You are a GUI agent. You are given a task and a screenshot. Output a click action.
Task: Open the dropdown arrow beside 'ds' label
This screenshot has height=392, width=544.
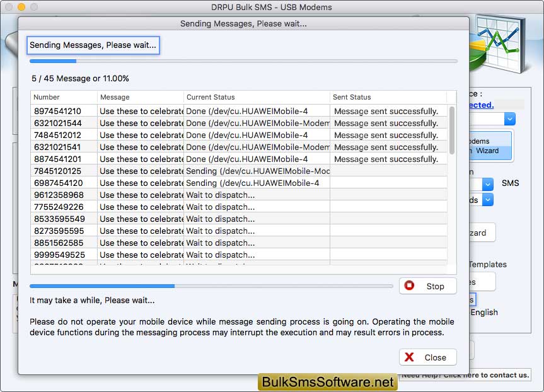pos(488,200)
